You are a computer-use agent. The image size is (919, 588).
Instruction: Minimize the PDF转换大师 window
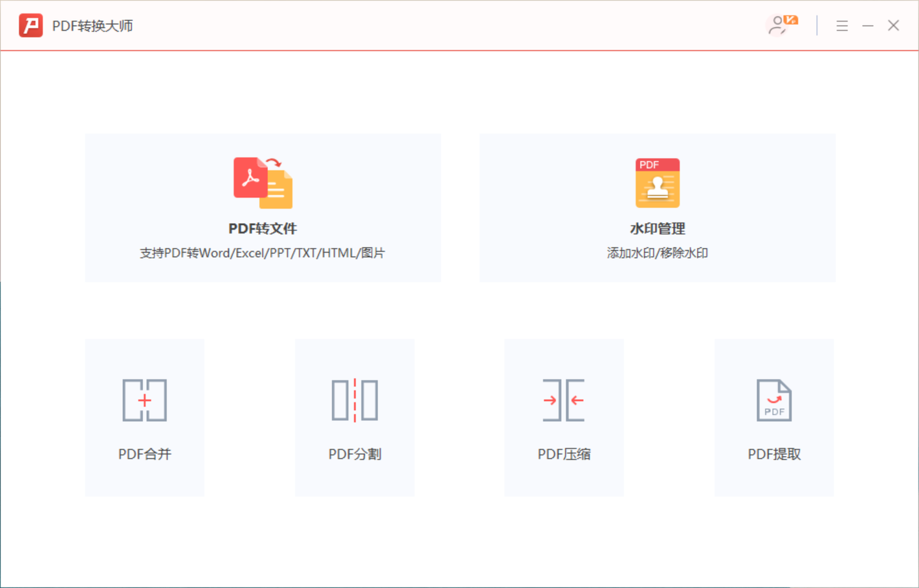click(868, 26)
